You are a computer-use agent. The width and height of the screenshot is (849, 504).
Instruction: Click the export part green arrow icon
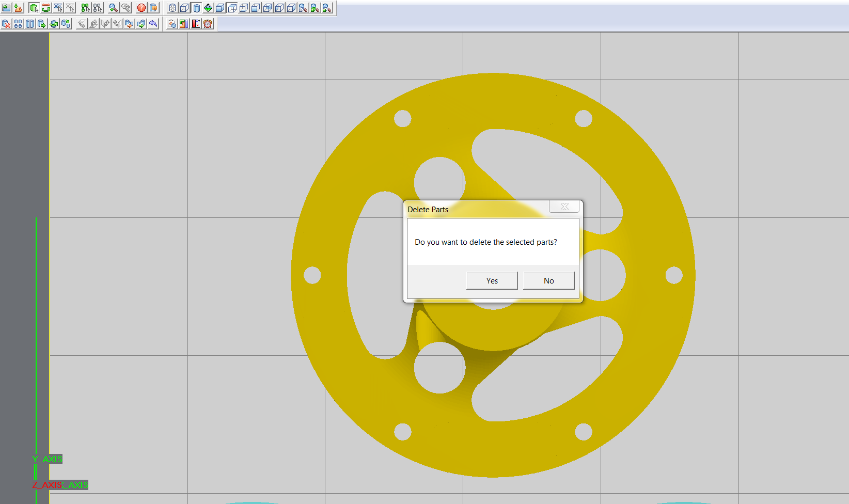[42, 24]
